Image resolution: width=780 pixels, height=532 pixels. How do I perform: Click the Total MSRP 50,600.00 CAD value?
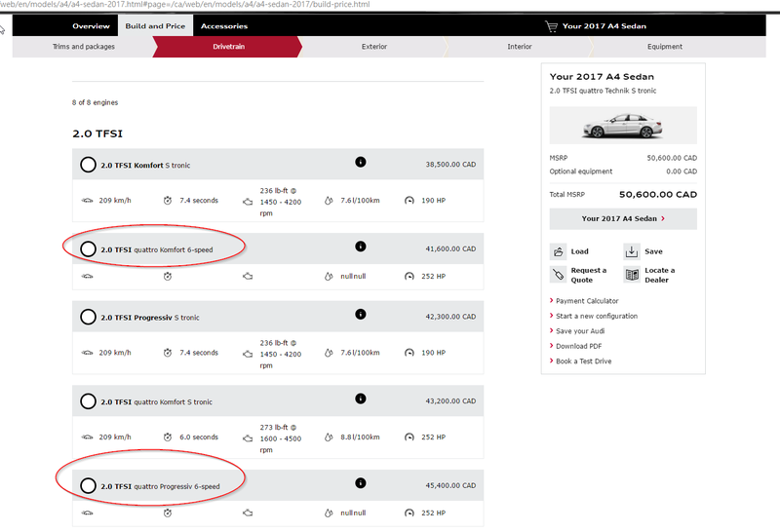coord(657,195)
